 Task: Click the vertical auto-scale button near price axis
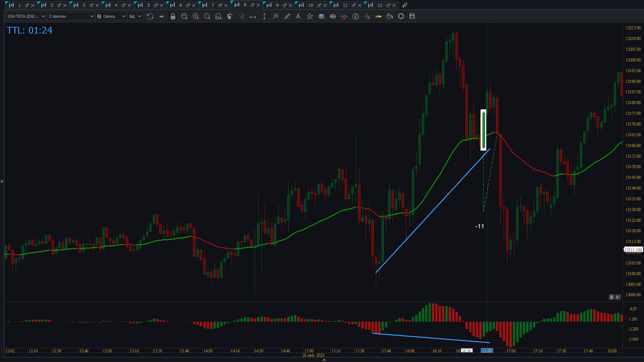pos(611,297)
